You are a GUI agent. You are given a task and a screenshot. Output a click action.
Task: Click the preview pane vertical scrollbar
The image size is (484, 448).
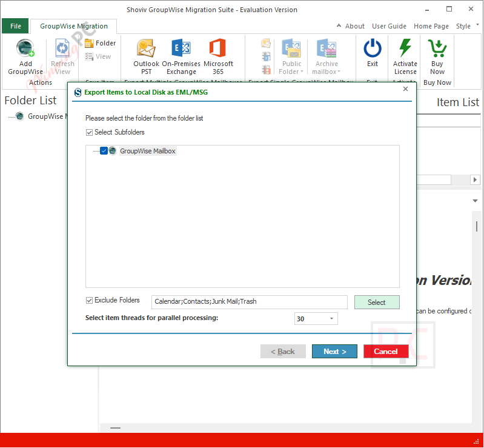click(x=477, y=226)
